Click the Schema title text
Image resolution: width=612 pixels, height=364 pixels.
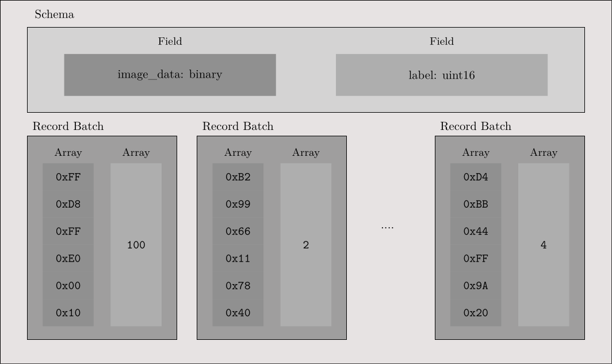[54, 14]
